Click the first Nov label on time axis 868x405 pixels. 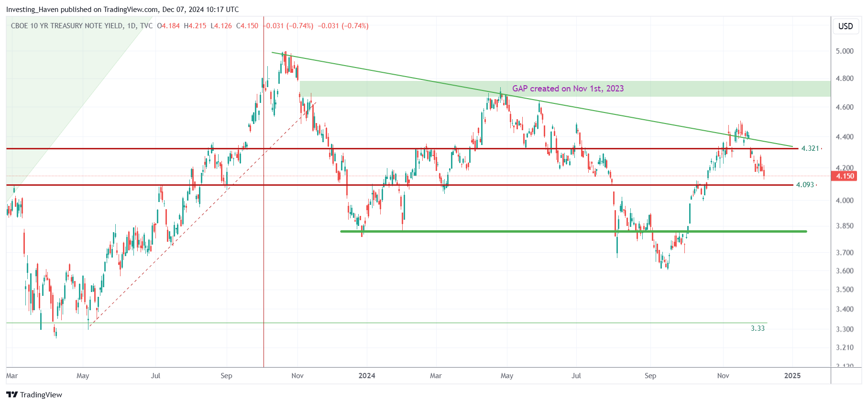(x=297, y=376)
